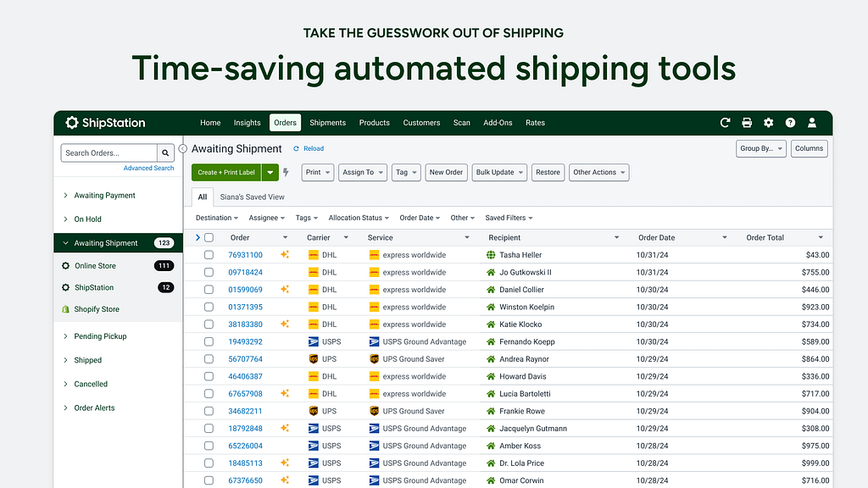Click the Create + Print Label button
This screenshot has width=868, height=488.
pyautogui.click(x=226, y=172)
